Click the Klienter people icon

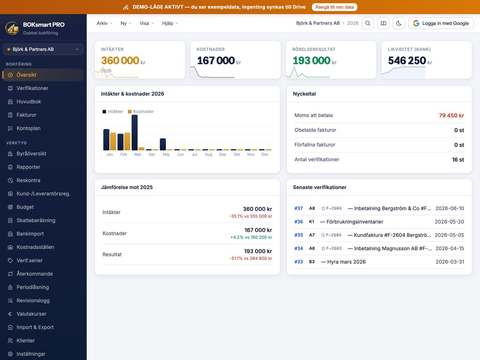10,340
